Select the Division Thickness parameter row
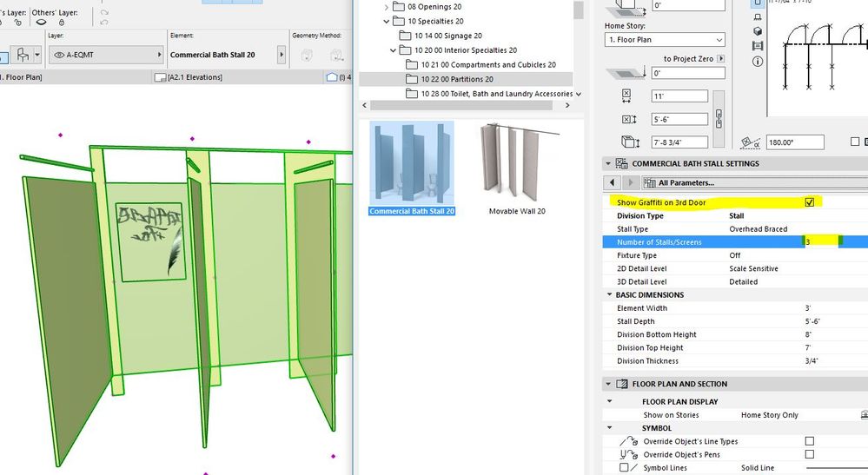This screenshot has height=475, width=868. (x=735, y=361)
